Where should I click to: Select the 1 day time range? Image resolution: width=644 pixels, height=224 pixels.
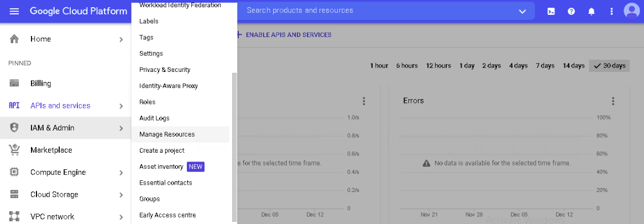click(467, 66)
